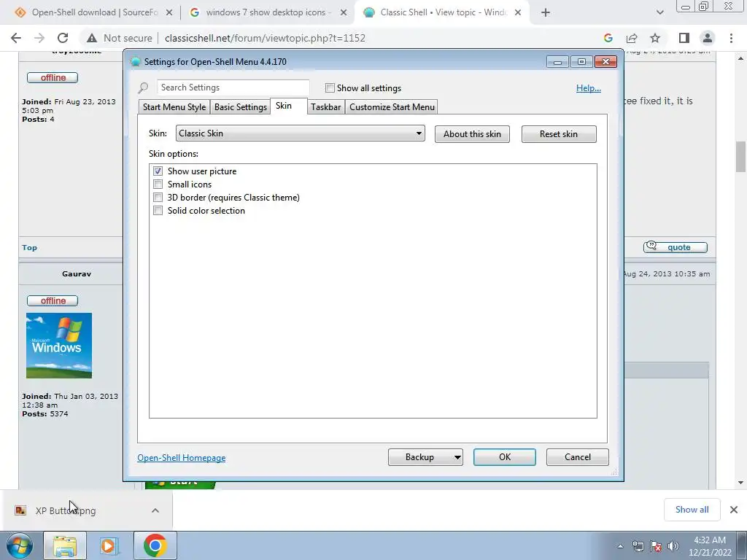Open Windows Explorer from taskbar
The width and height of the screenshot is (747, 560).
65,545
